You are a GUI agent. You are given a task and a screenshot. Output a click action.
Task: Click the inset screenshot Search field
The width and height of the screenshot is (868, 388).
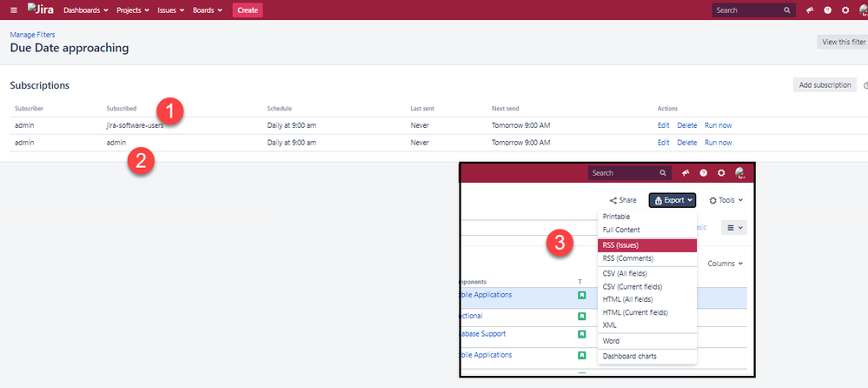pyautogui.click(x=629, y=173)
